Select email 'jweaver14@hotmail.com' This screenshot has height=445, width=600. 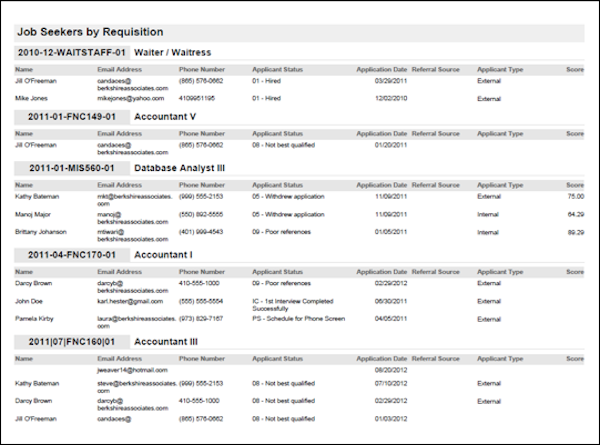(132, 370)
